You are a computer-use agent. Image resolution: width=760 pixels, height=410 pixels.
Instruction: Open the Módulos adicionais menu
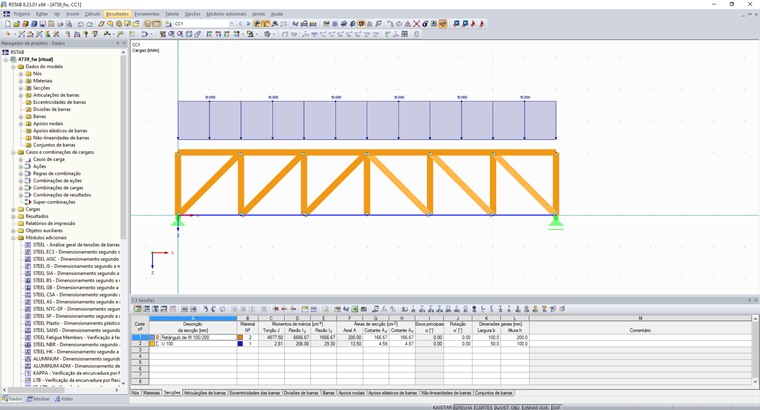pyautogui.click(x=226, y=14)
